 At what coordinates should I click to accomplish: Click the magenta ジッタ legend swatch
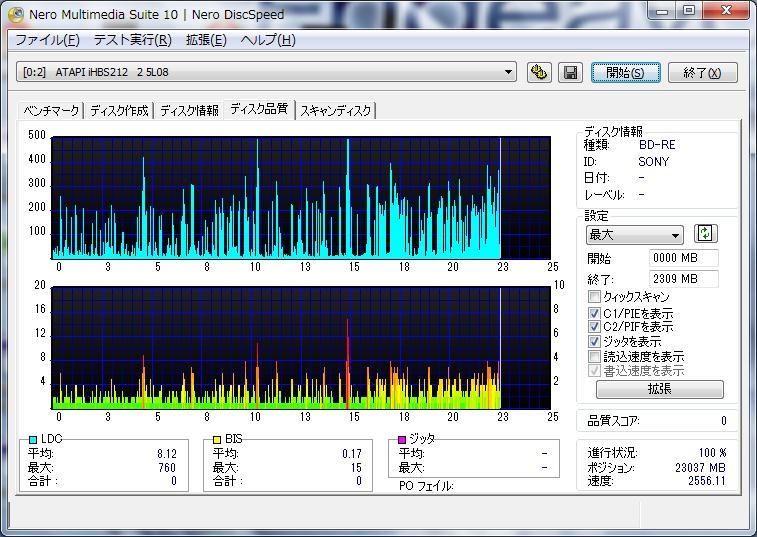(x=402, y=439)
